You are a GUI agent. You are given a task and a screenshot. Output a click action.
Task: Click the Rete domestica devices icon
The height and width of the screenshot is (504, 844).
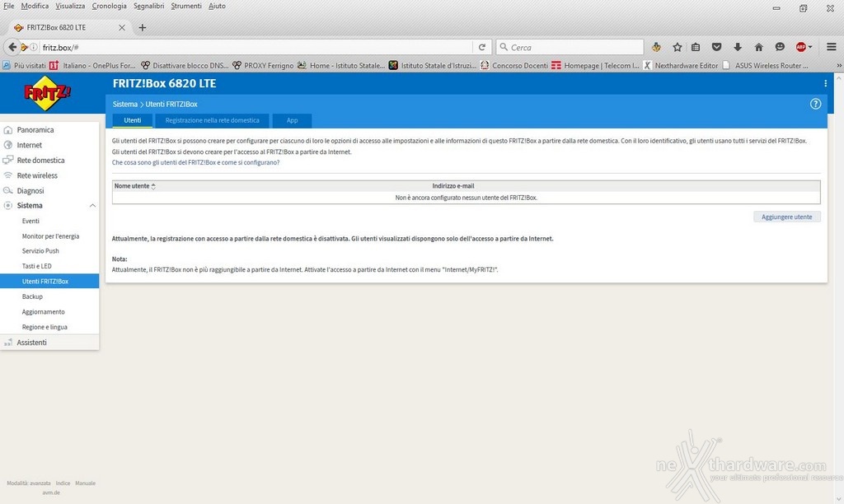click(8, 160)
